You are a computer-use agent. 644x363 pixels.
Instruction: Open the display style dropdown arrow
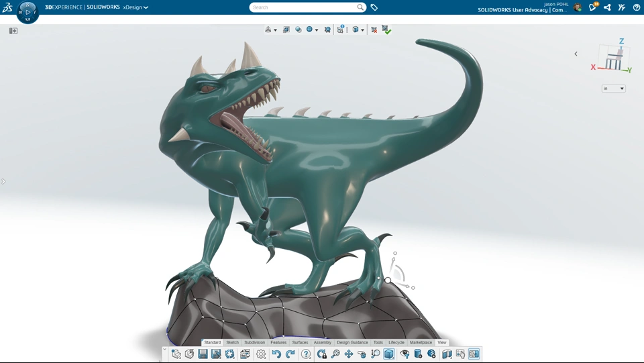(x=362, y=30)
